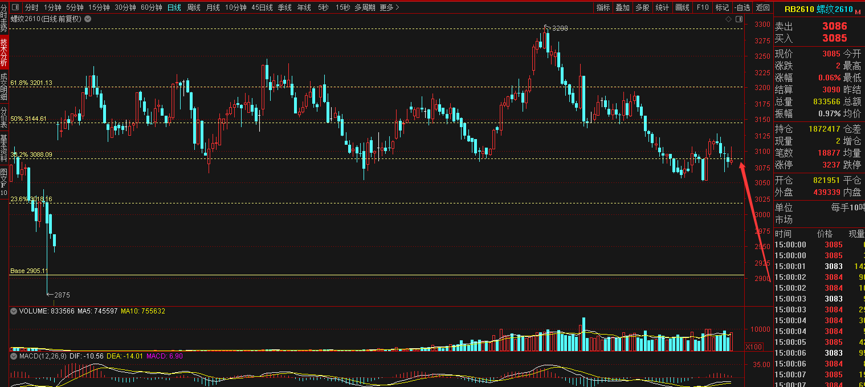Switch to 月线 monthly chart
The width and height of the screenshot is (865, 387).
click(x=212, y=8)
